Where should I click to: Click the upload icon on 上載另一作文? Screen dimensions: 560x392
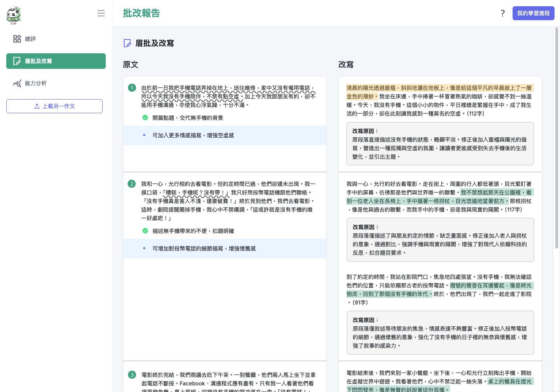[x=37, y=106]
